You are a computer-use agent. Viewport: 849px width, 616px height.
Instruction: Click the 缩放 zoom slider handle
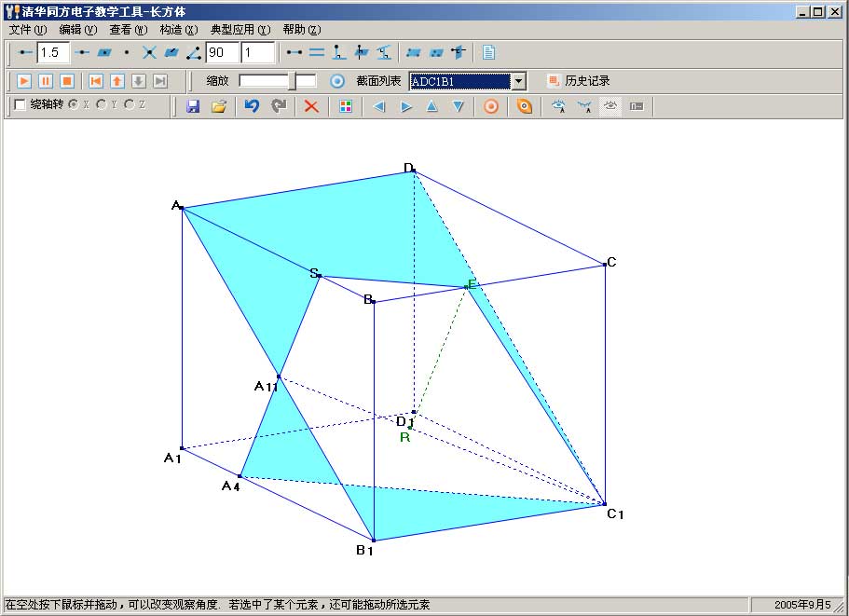292,81
